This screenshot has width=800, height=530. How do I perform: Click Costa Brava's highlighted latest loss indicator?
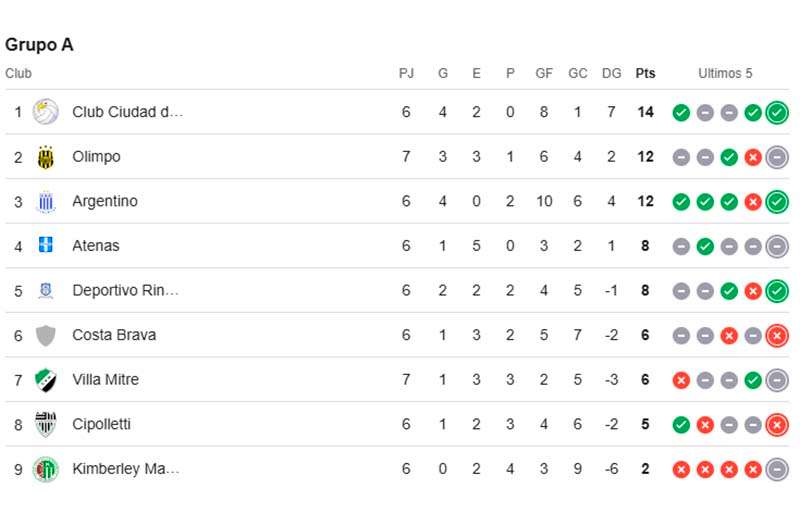pyautogui.click(x=777, y=336)
